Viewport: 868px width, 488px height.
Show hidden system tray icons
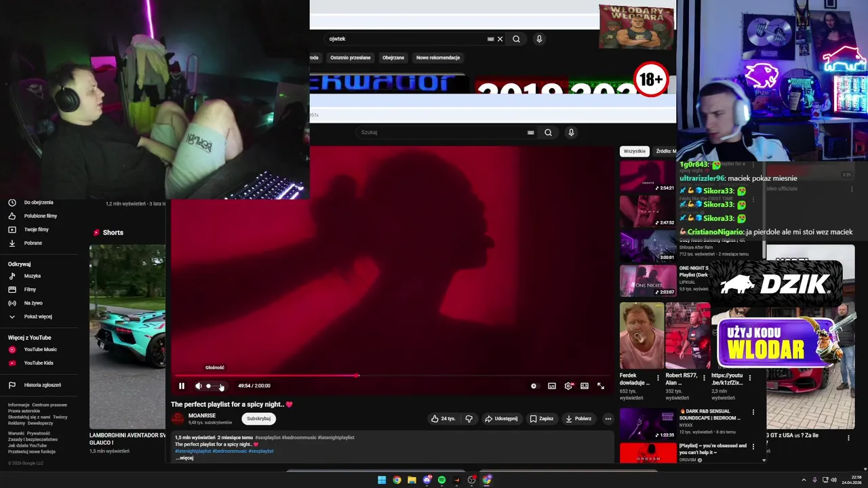(x=804, y=480)
